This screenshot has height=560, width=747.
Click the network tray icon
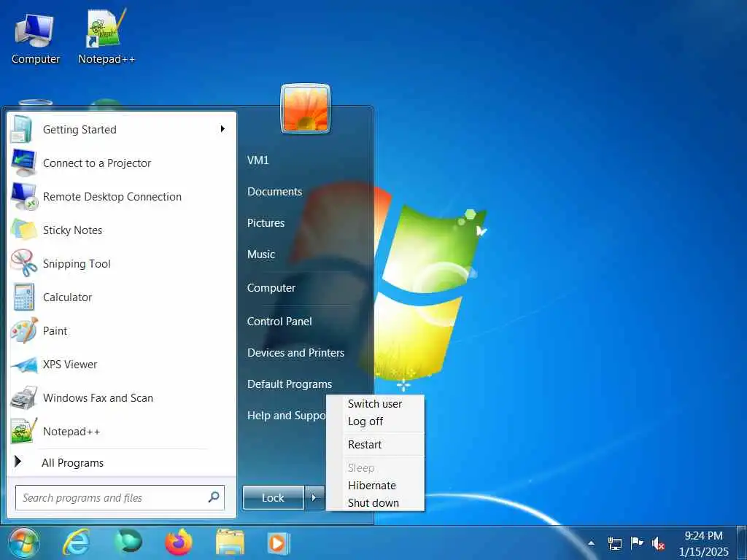click(x=614, y=542)
